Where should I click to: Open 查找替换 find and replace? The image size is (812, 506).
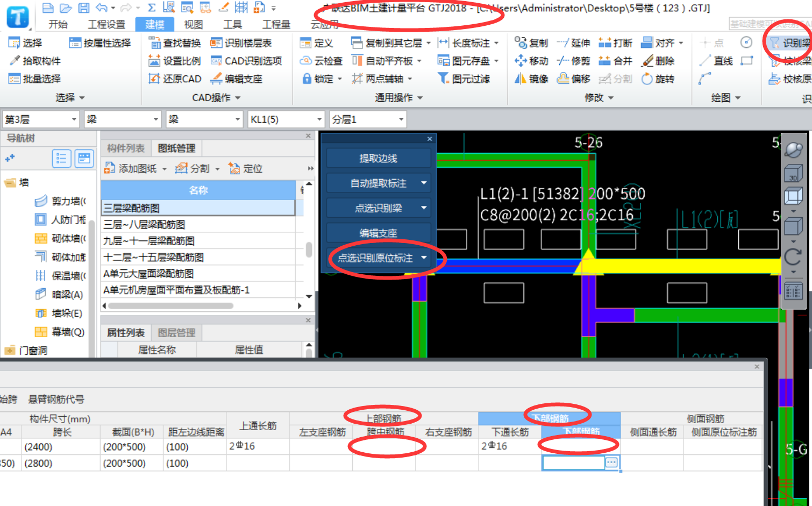tap(175, 43)
